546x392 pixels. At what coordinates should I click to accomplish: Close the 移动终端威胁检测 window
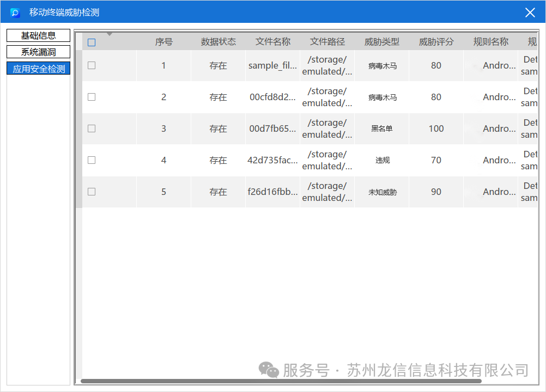pyautogui.click(x=530, y=13)
